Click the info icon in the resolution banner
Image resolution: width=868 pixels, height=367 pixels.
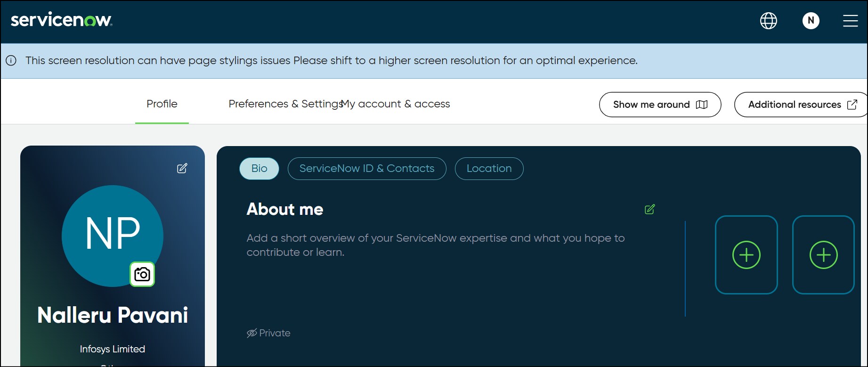(x=11, y=60)
